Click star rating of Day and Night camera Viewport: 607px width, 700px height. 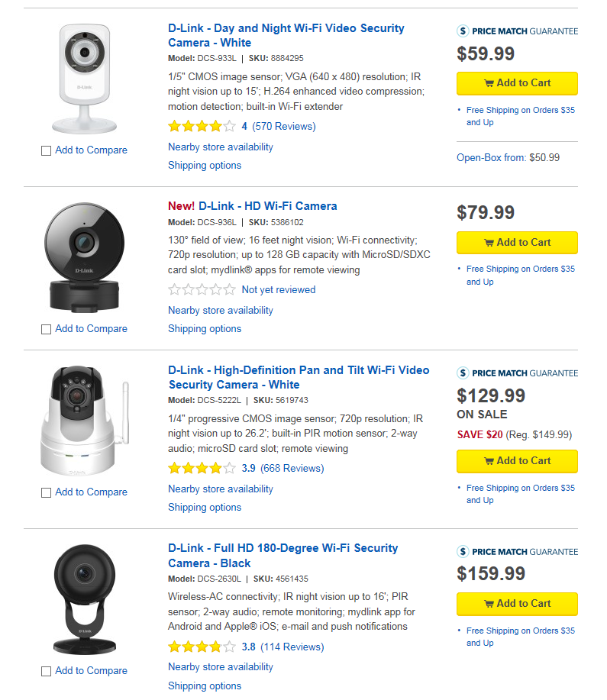click(202, 127)
